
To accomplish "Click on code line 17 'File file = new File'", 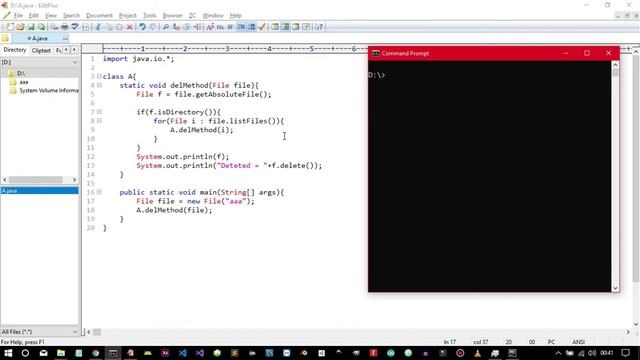I will (195, 201).
